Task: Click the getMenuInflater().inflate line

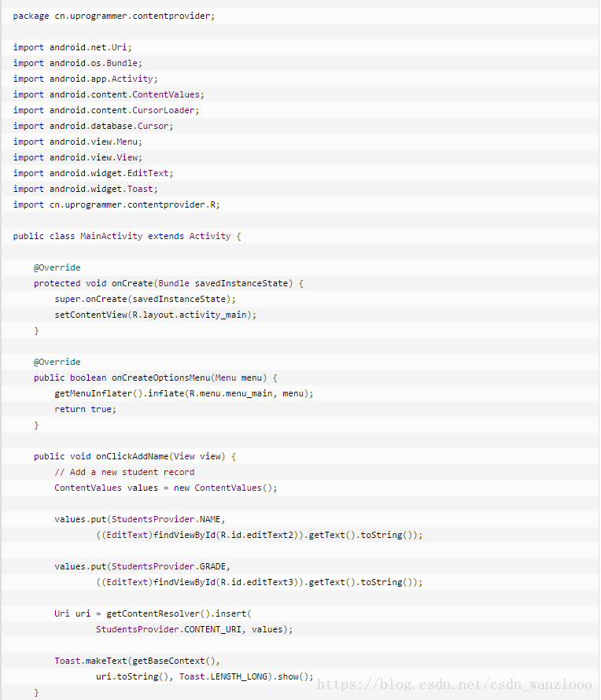Action: pyautogui.click(x=184, y=393)
